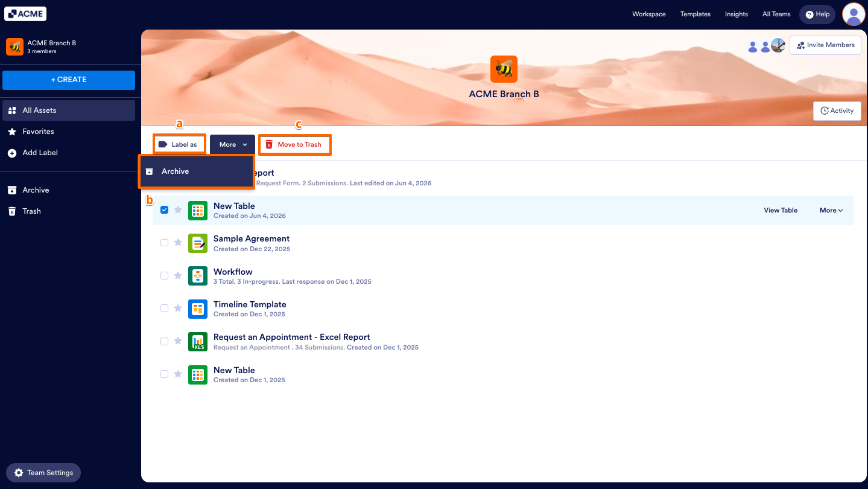Click the Archive box icon in the sidebar
Screen dimensions: 868x489
tap(12, 190)
